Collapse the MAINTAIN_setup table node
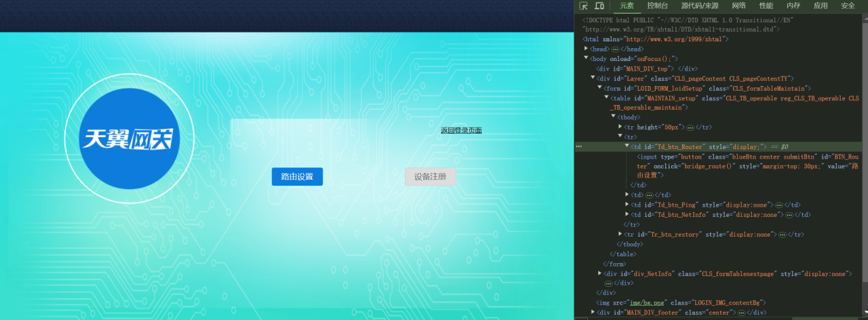This screenshot has height=320, width=868. click(607, 98)
